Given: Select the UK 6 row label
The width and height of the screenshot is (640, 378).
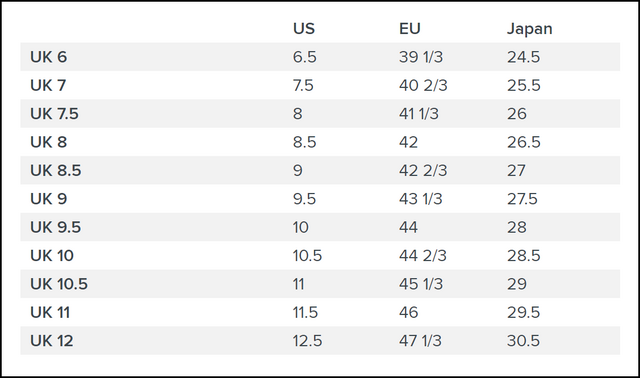Looking at the screenshot, I should click(x=49, y=57).
